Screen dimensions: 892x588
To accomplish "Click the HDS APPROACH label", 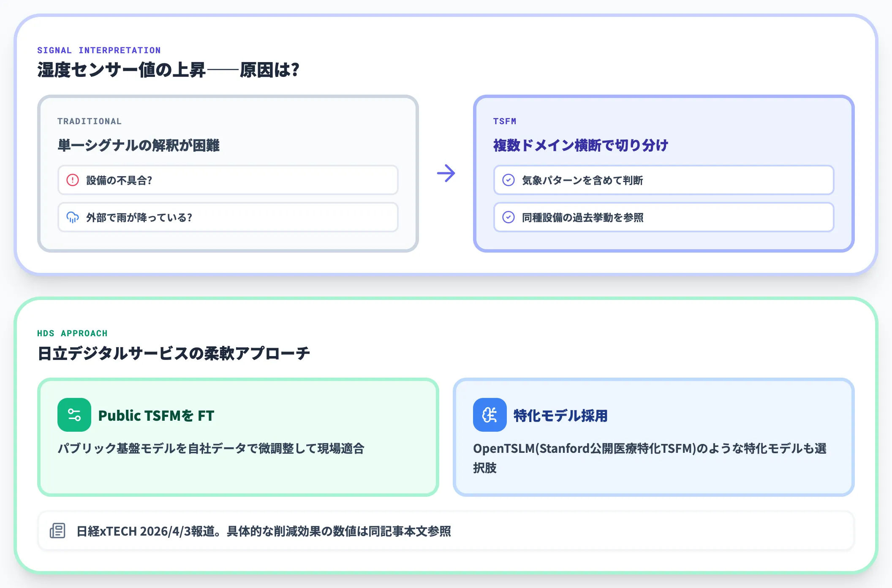I will pyautogui.click(x=72, y=333).
